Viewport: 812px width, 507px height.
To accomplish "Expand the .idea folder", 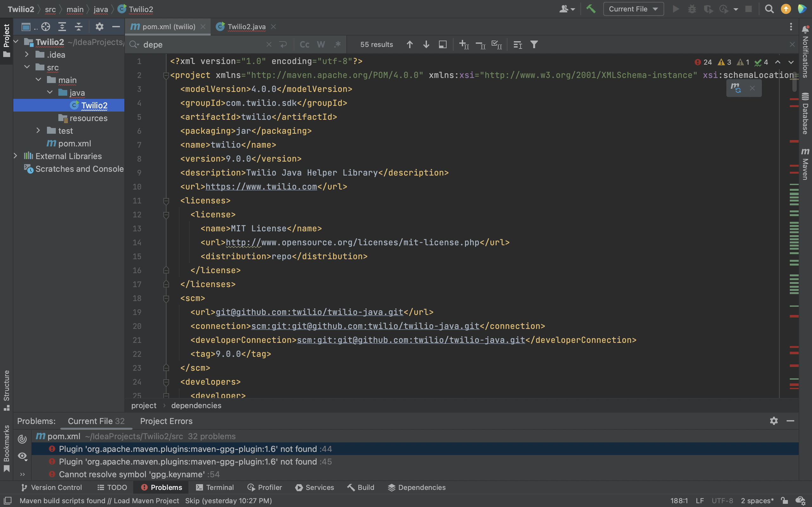I will point(27,55).
